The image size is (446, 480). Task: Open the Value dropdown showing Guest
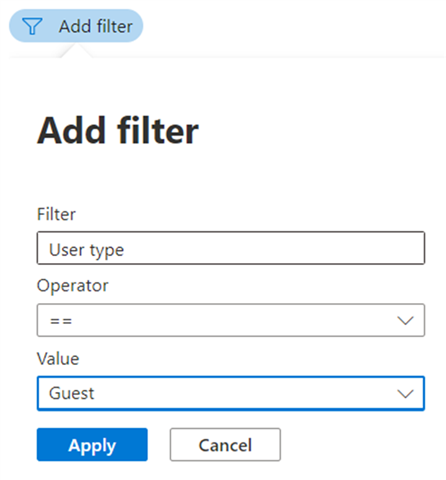[x=231, y=393]
